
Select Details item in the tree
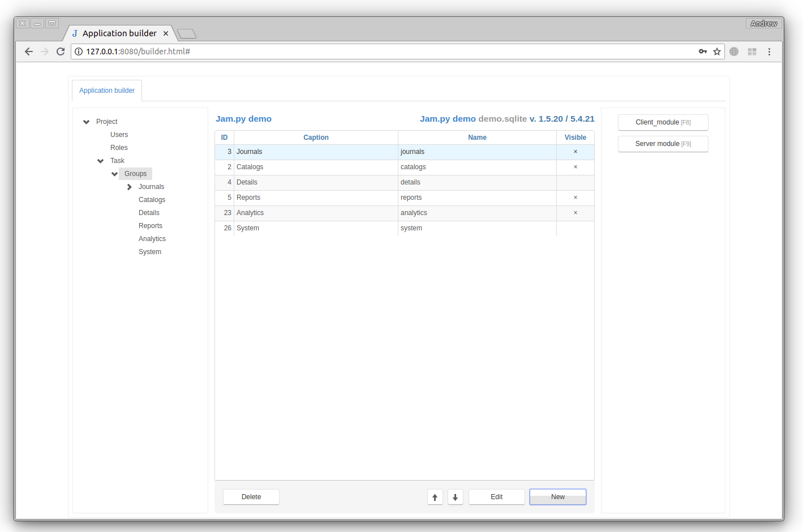[149, 213]
